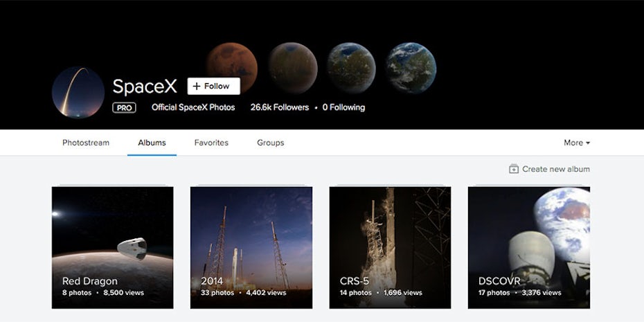Click the third green-tinted planet image
644x322 pixels.
pos(351,67)
